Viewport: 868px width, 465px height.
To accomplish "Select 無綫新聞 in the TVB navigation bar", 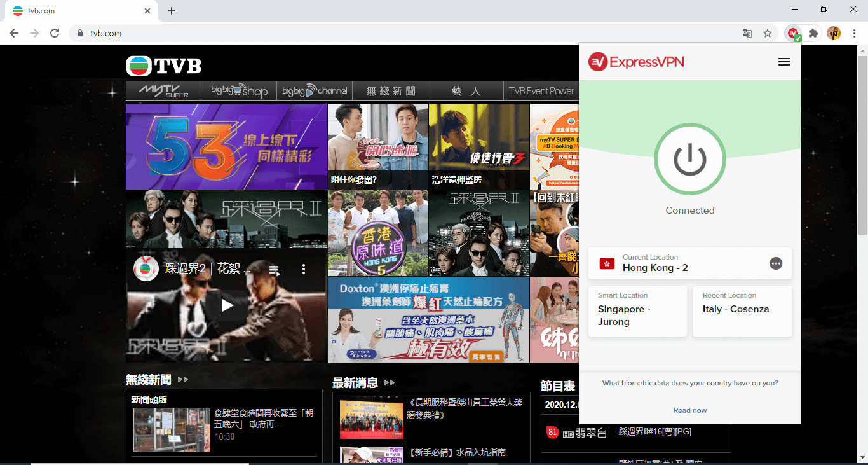I will tap(390, 90).
